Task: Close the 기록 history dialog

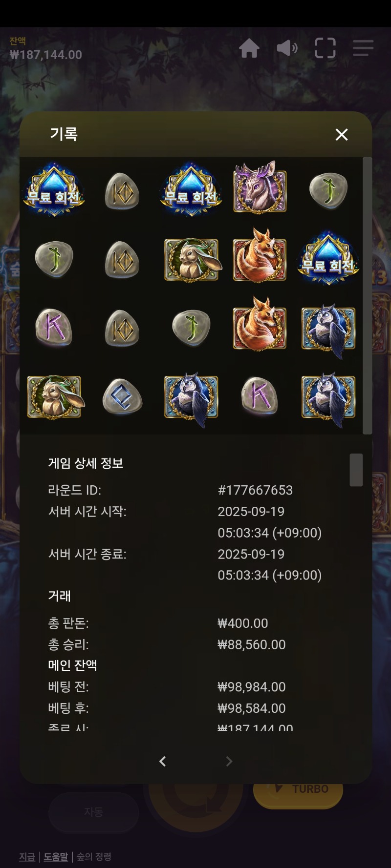Action: point(342,135)
